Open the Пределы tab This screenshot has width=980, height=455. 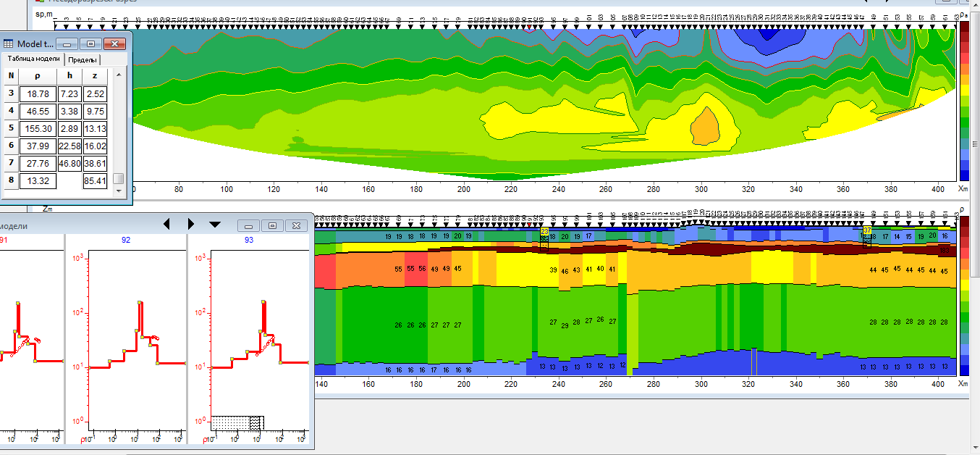[83, 59]
